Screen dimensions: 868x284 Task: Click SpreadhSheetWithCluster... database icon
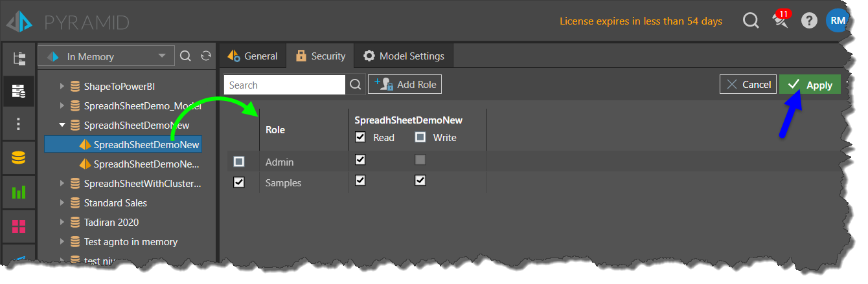75,183
